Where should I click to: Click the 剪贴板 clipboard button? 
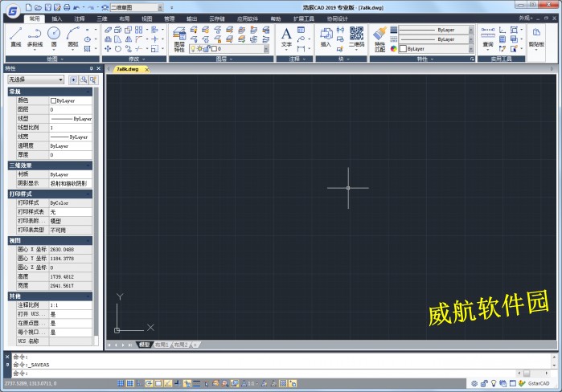535,38
